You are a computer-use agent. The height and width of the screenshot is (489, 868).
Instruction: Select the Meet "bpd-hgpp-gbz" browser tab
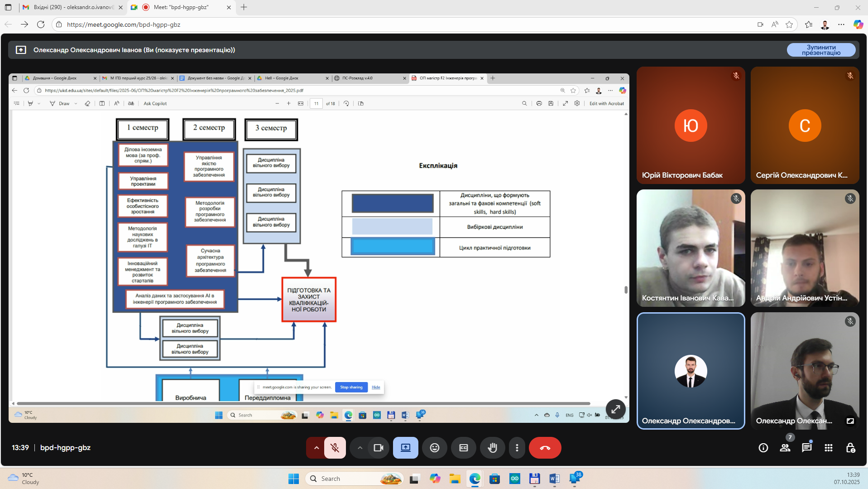tap(181, 7)
